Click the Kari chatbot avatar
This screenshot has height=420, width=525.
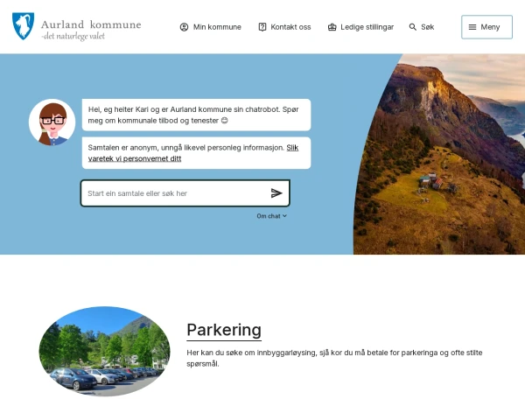(x=52, y=122)
